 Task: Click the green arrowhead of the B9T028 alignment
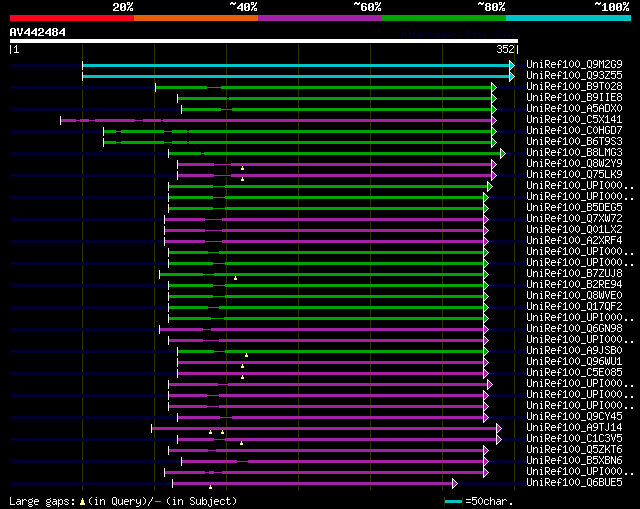coord(494,87)
